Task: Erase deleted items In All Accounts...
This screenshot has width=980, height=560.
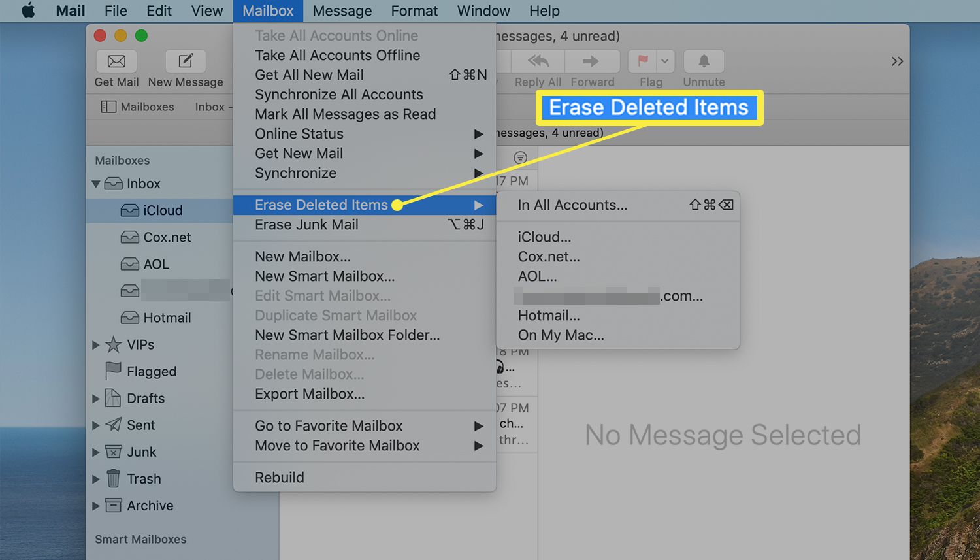Action: pos(618,205)
